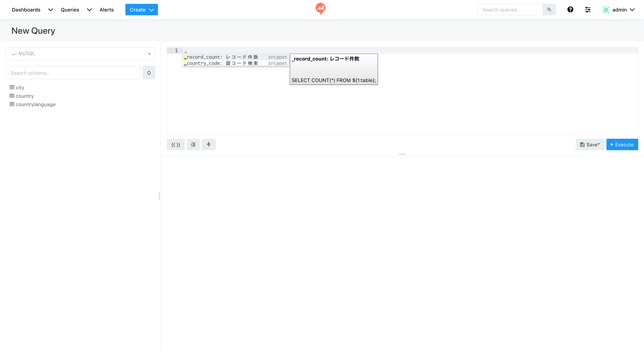Open the help question mark icon
The image size is (644, 351).
point(570,10)
